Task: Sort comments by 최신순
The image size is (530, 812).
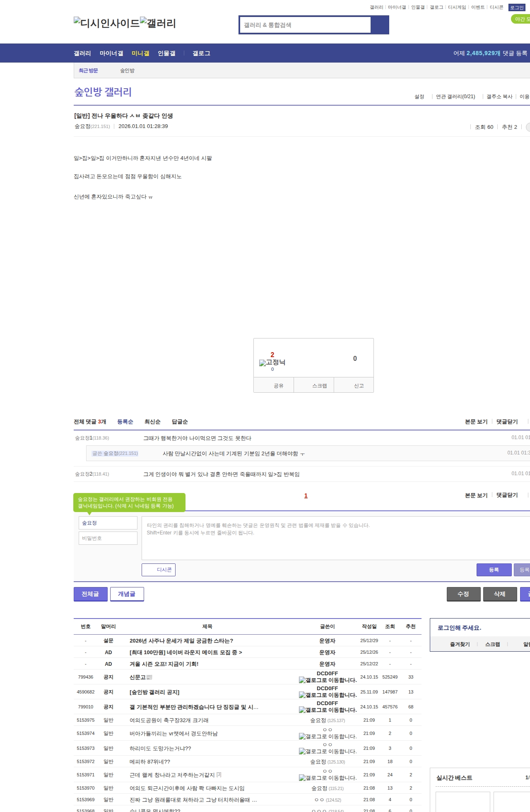Action: (x=152, y=422)
